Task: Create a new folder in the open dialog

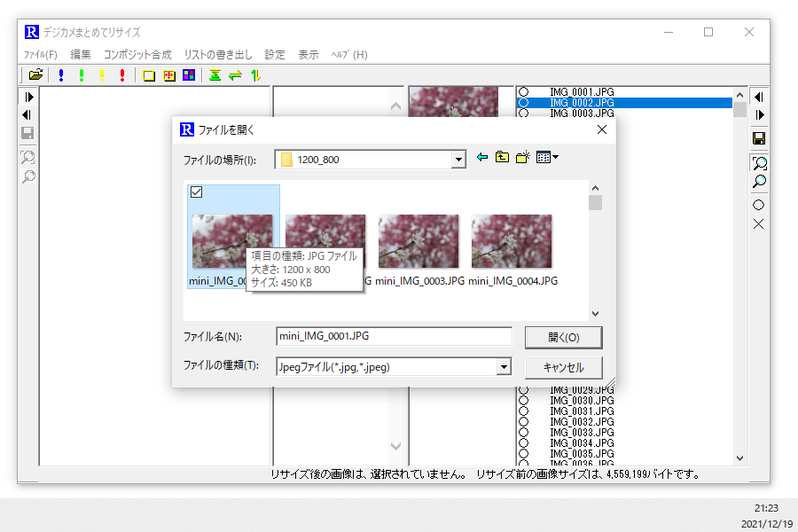Action: [x=522, y=157]
